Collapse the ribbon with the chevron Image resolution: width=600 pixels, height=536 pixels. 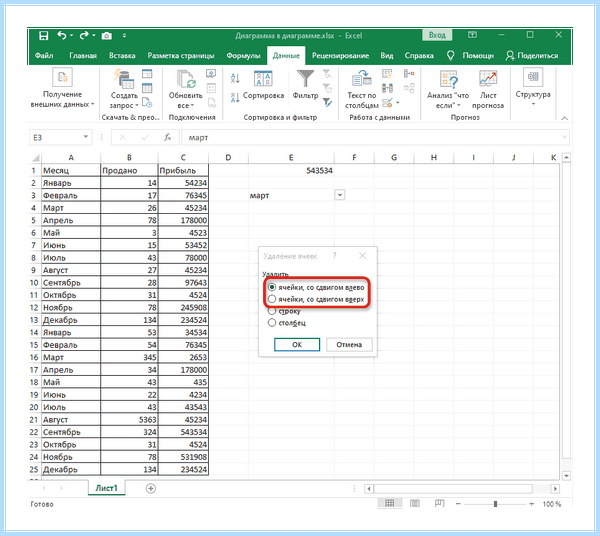(x=564, y=118)
